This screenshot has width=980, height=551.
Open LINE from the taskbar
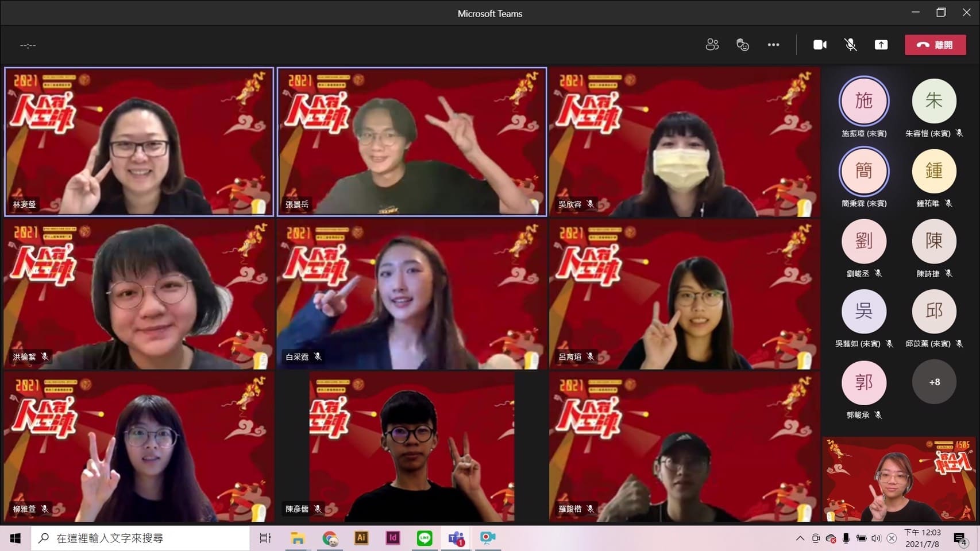tap(425, 538)
